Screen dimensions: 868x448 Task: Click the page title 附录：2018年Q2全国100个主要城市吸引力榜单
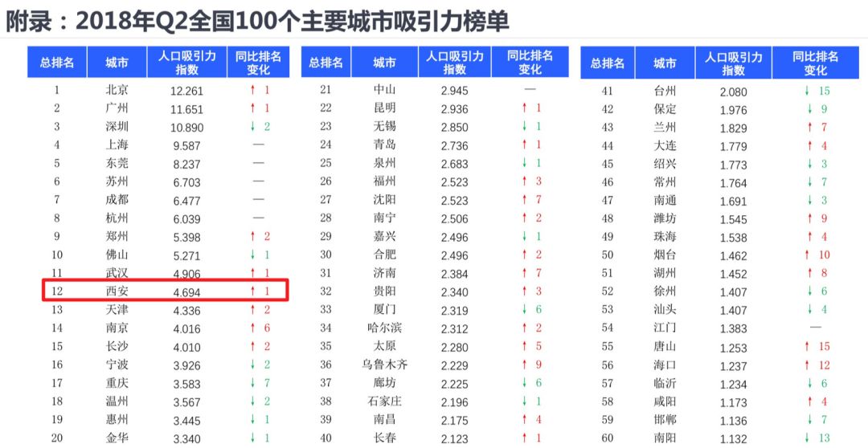click(257, 21)
